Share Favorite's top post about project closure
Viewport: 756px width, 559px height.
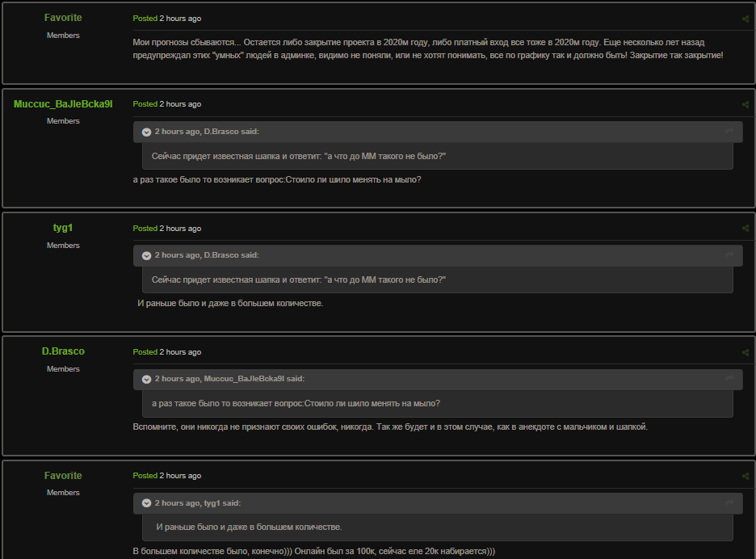click(745, 19)
